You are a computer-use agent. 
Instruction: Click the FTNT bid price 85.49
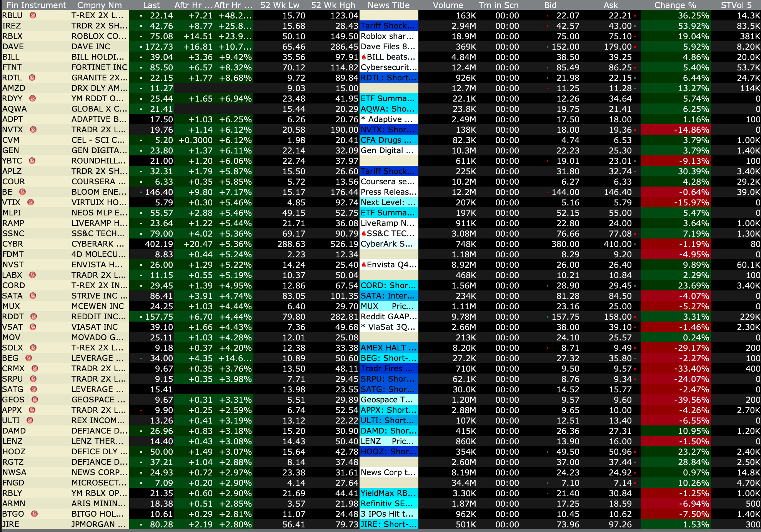click(x=568, y=67)
